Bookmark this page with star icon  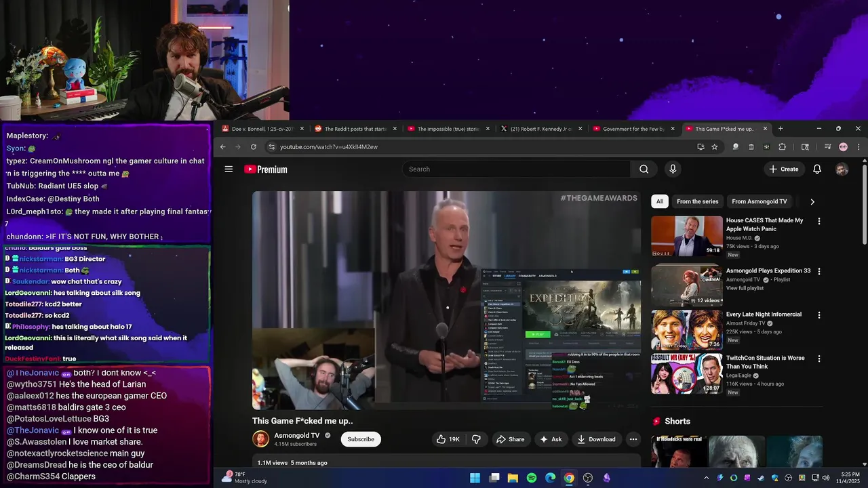pos(714,147)
